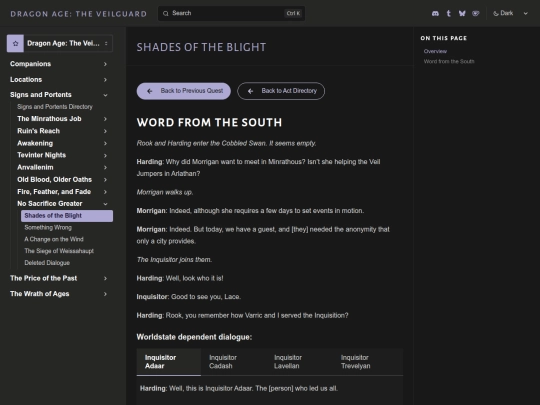Open the Dragon Age: The Vei... section selector
This screenshot has width=540, height=405.
[x=60, y=43]
